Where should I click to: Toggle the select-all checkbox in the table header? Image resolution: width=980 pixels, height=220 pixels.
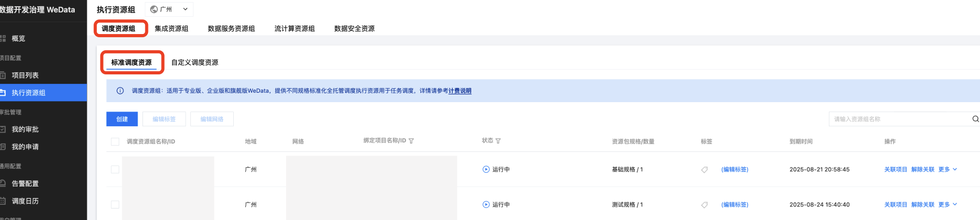click(x=115, y=141)
